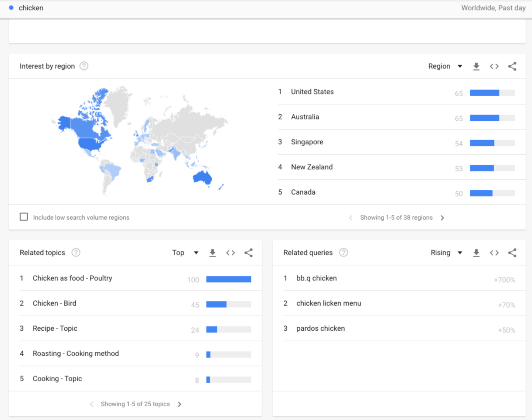
Task: Open the Region dropdown
Action: point(445,66)
